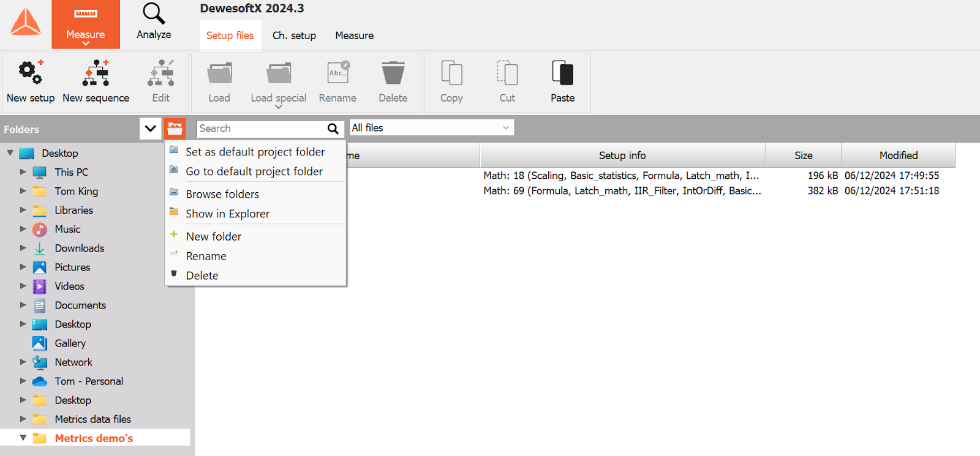Choose Rename in the folder menu

click(x=255, y=256)
